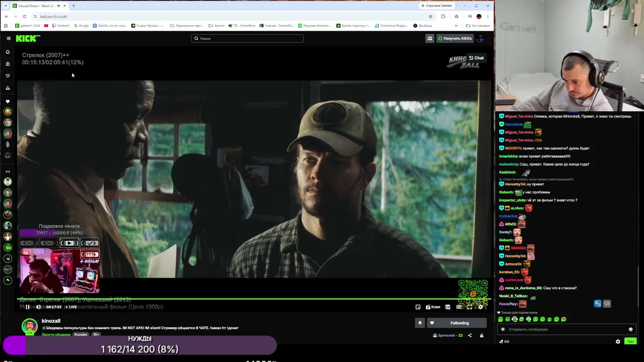Screen dimensions: 644x362
Task: Open the kinozall channel avatar
Action: point(29,326)
